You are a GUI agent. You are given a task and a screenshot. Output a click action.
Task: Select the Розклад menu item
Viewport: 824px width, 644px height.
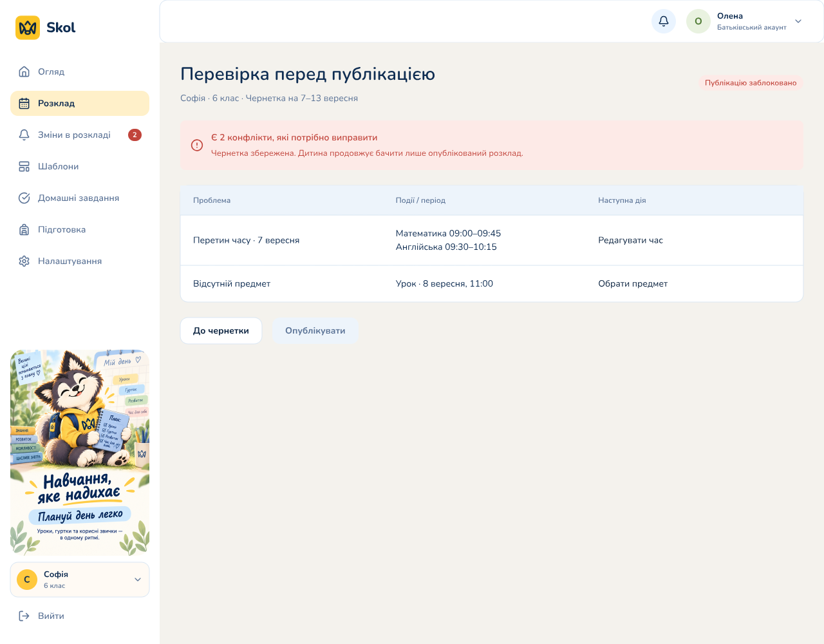click(80, 103)
